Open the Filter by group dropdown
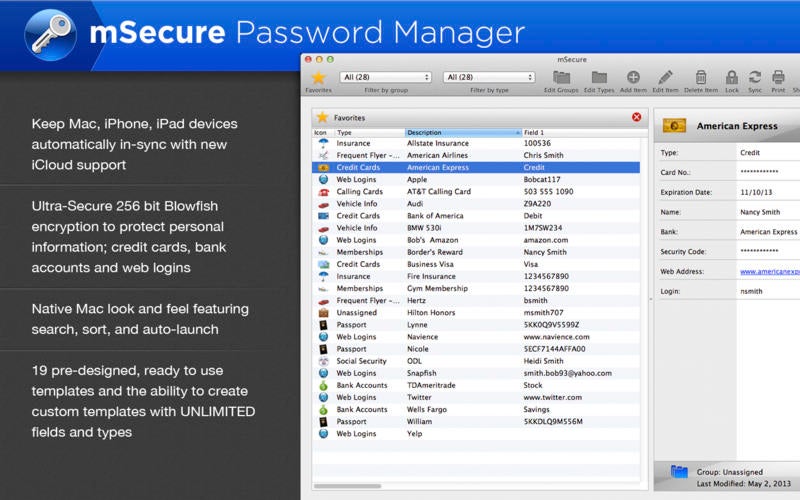800x500 pixels. [x=385, y=77]
